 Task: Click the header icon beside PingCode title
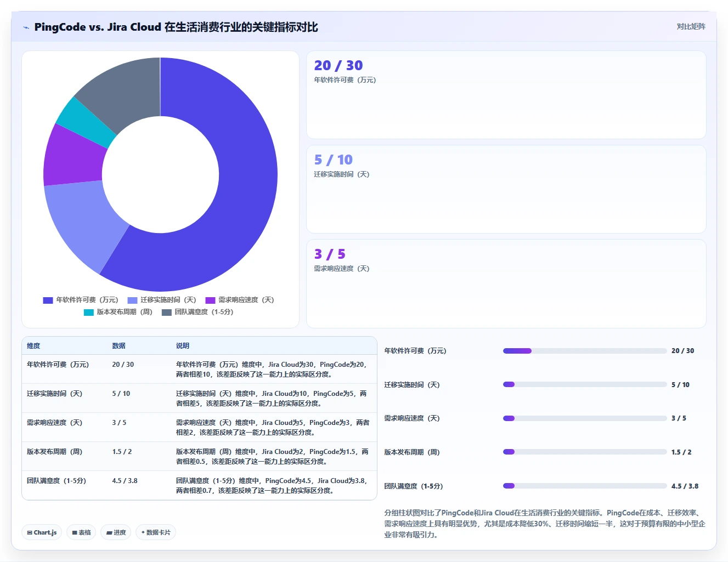pyautogui.click(x=26, y=27)
